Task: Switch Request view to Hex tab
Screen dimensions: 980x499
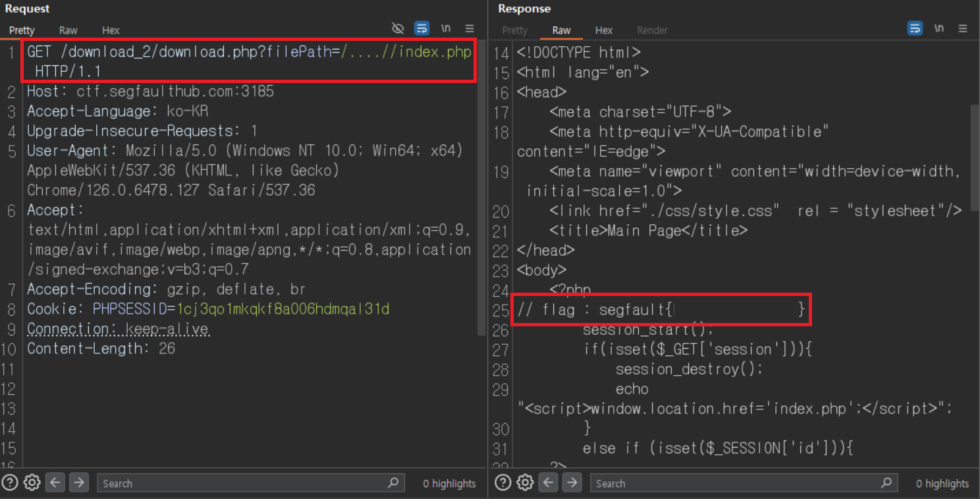Action: (111, 30)
